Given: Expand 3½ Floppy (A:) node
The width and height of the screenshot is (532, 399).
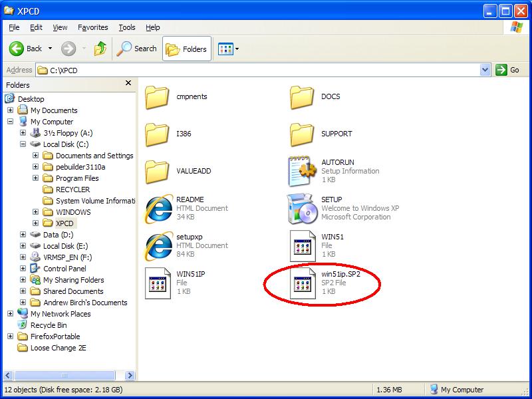Looking at the screenshot, I should [x=23, y=132].
